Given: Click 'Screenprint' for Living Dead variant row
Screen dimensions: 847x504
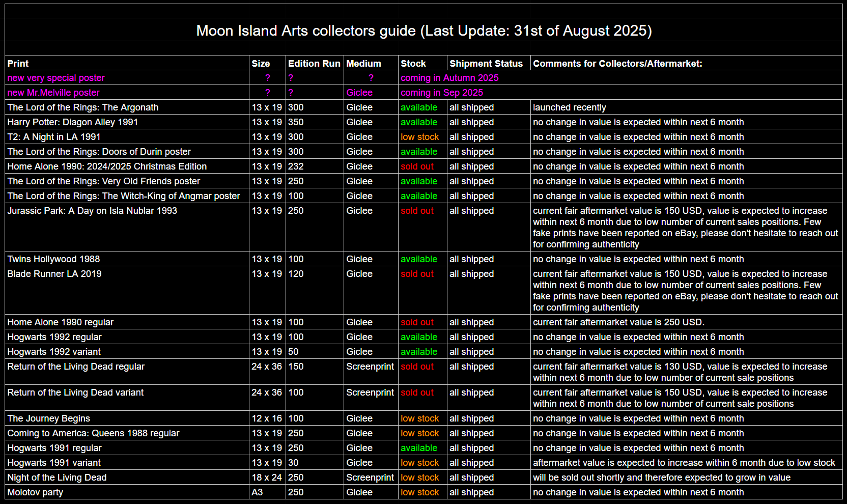Looking at the screenshot, I should point(370,393).
